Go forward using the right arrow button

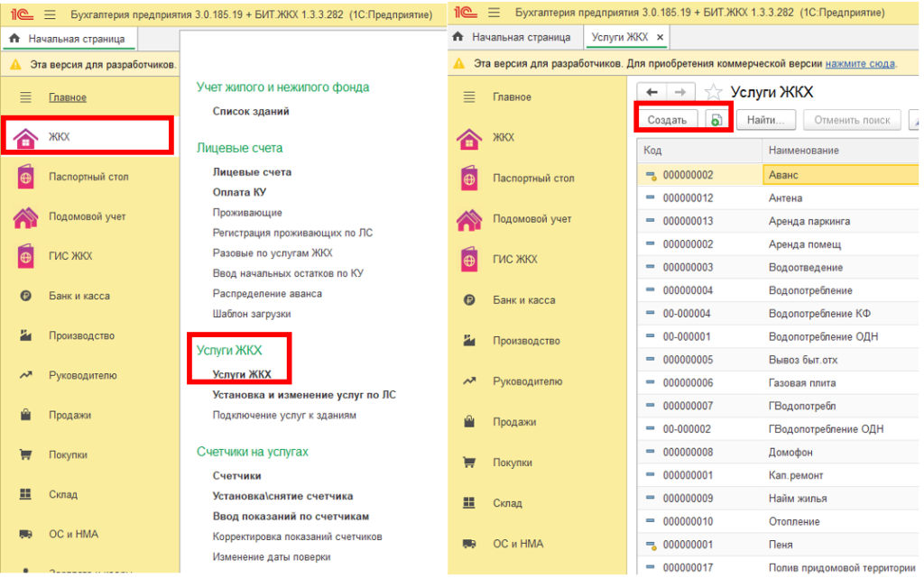(x=681, y=92)
